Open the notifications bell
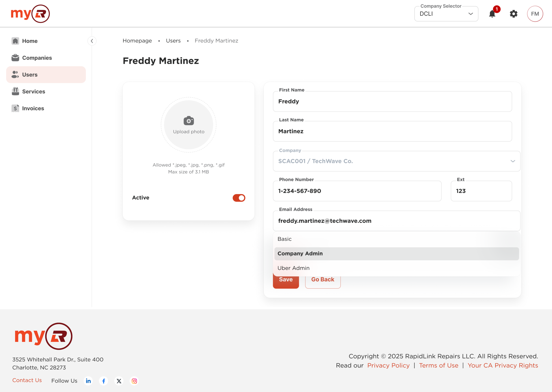 pos(492,14)
